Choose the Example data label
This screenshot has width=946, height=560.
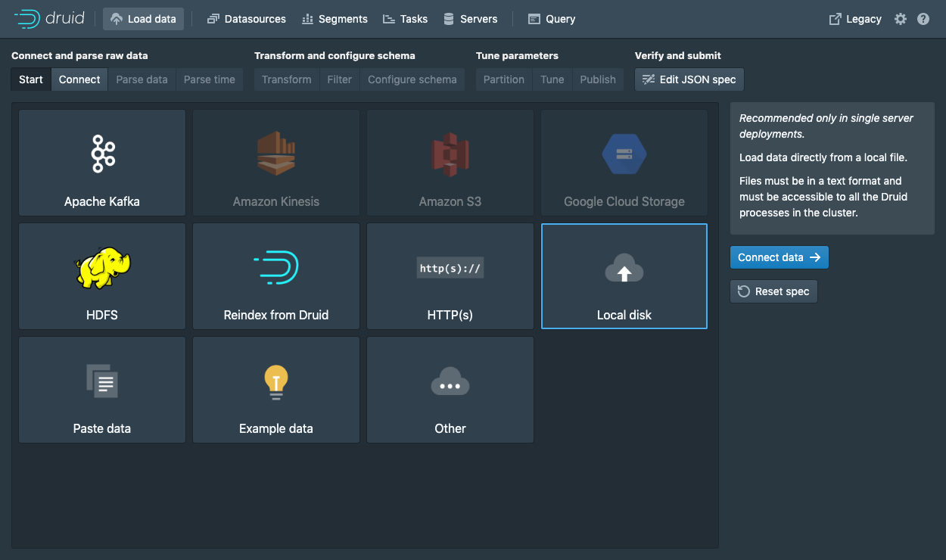[x=276, y=428]
